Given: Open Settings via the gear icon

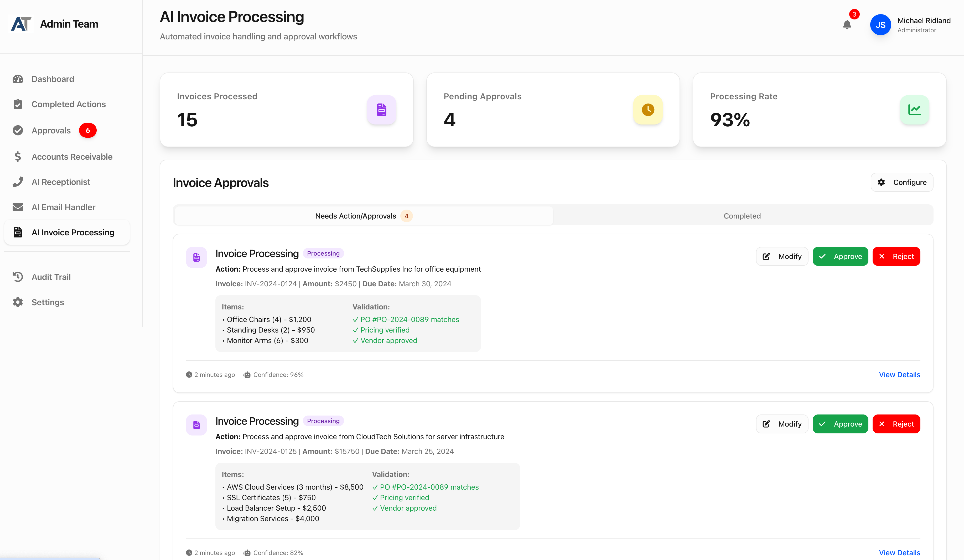Looking at the screenshot, I should point(18,302).
